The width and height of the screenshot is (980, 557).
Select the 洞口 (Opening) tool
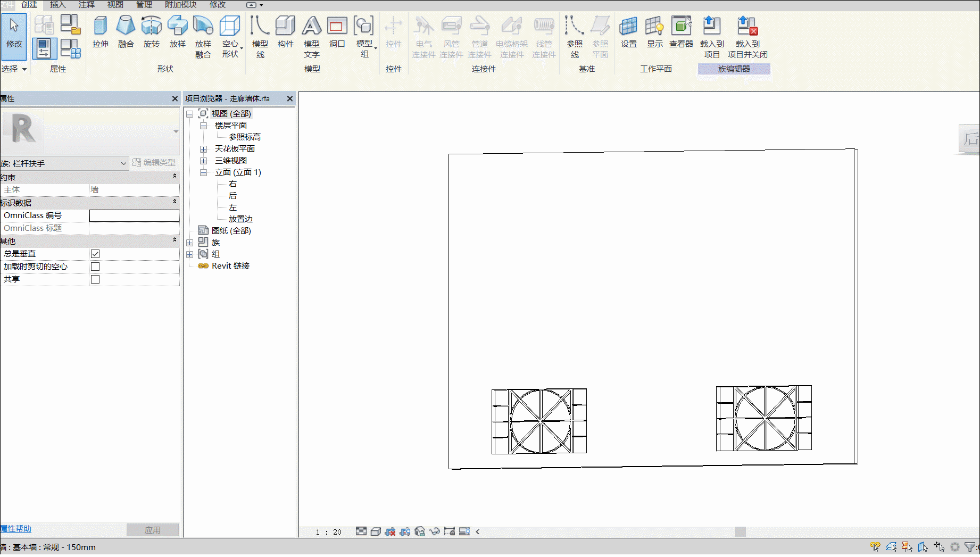click(337, 32)
